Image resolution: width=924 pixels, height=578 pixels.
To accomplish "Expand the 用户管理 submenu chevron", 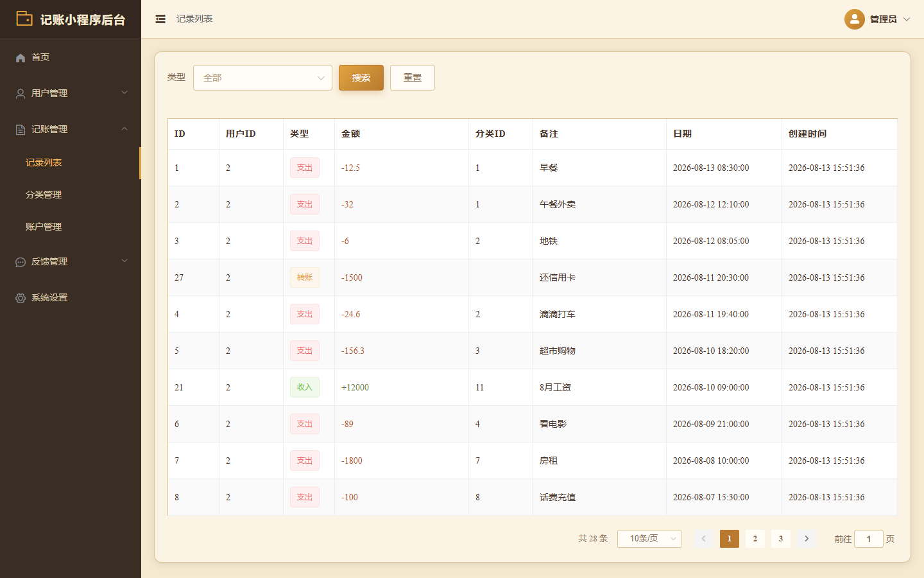I will (124, 92).
